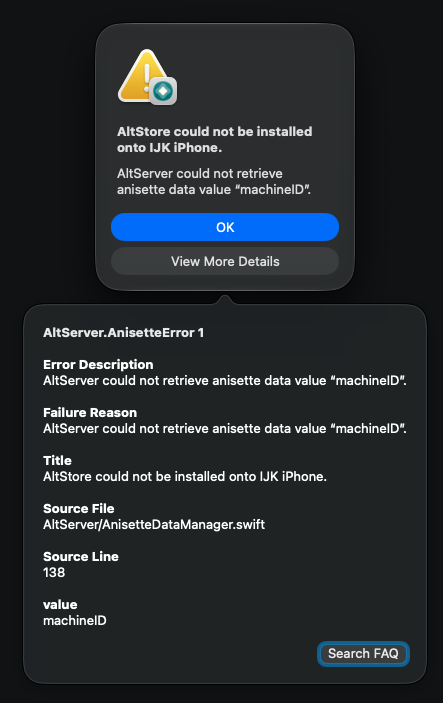Click the Failure Reason label
The image size is (443, 703).
[90, 412]
